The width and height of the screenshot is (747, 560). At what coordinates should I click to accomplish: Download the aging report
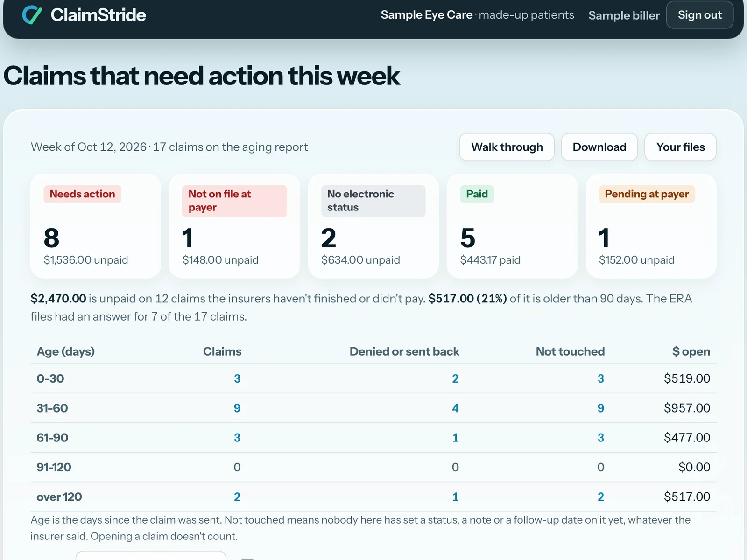(x=599, y=147)
